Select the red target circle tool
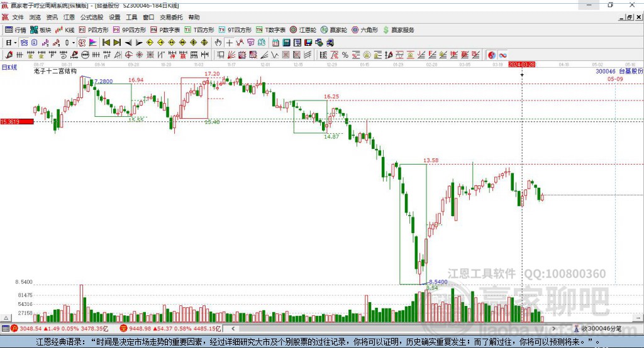This screenshot has height=348, width=644. click(128, 55)
